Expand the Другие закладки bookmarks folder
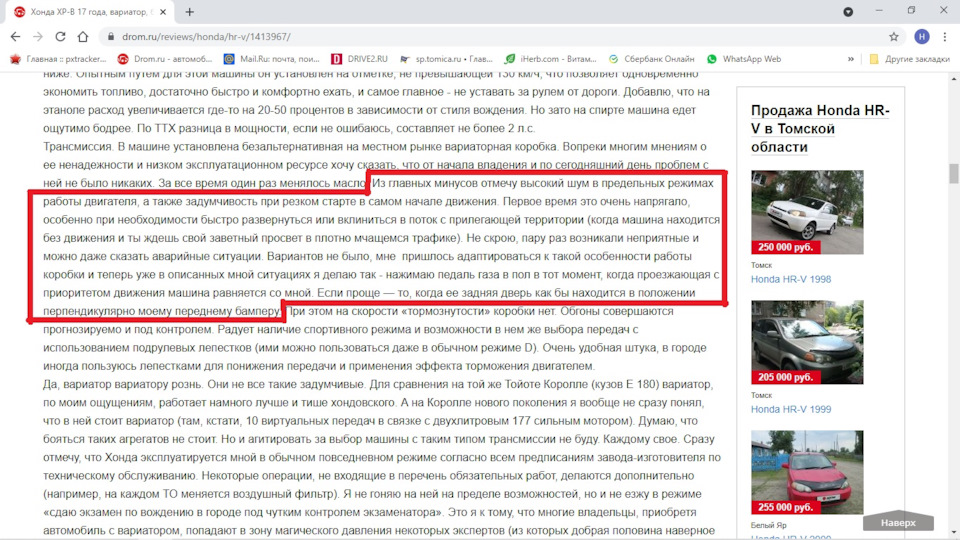The image size is (960, 540). tap(908, 59)
